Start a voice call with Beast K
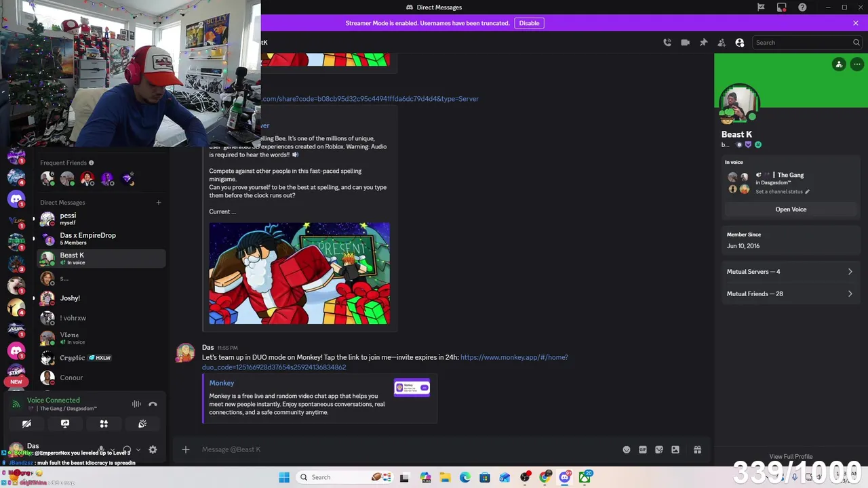 click(667, 43)
